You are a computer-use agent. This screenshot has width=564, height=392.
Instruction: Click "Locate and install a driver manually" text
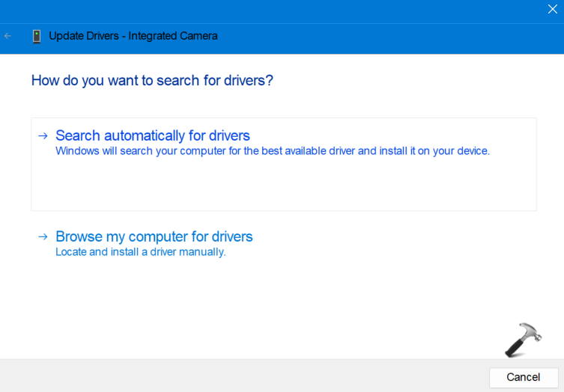tap(141, 252)
